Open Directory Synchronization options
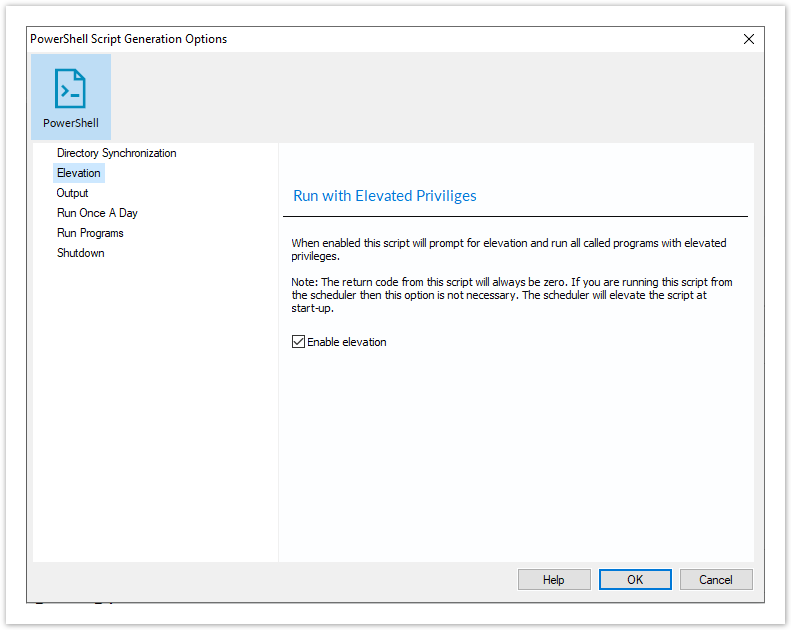The height and width of the screenshot is (630, 791). pyautogui.click(x=117, y=153)
